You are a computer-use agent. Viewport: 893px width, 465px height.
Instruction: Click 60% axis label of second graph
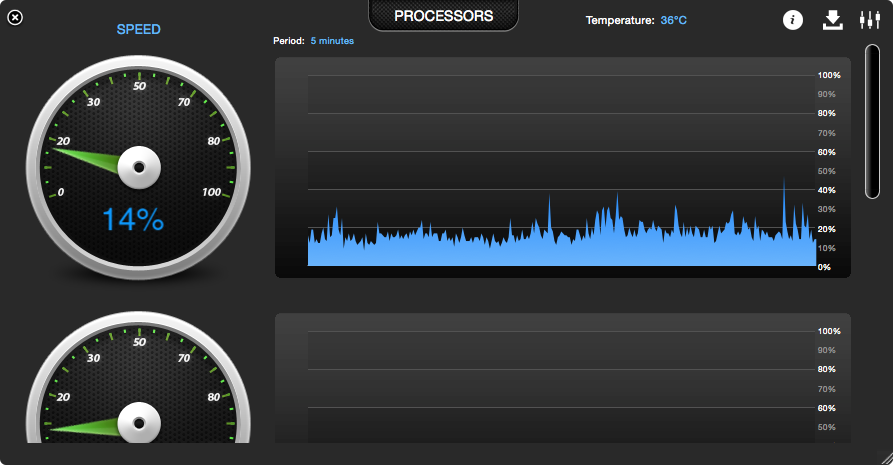[x=827, y=408]
